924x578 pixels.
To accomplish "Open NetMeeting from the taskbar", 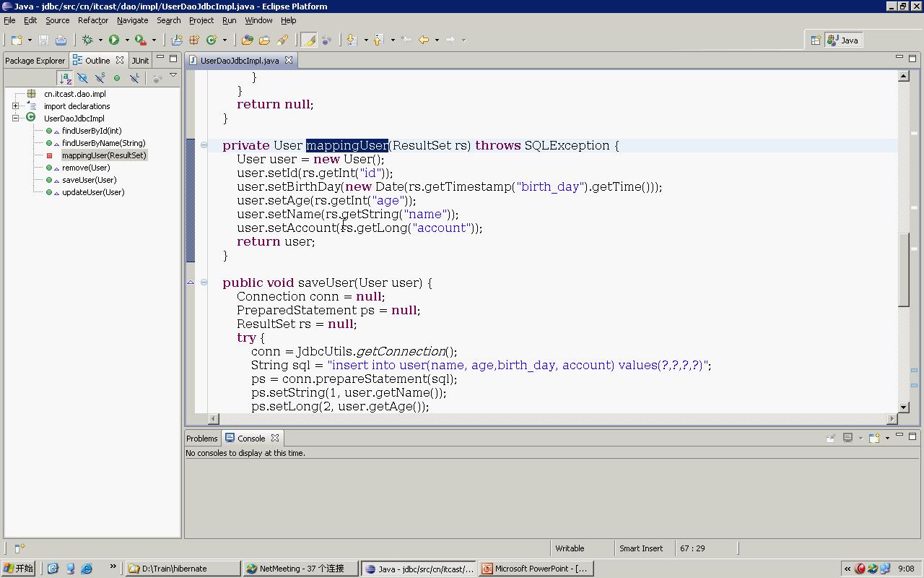I will coord(301,569).
